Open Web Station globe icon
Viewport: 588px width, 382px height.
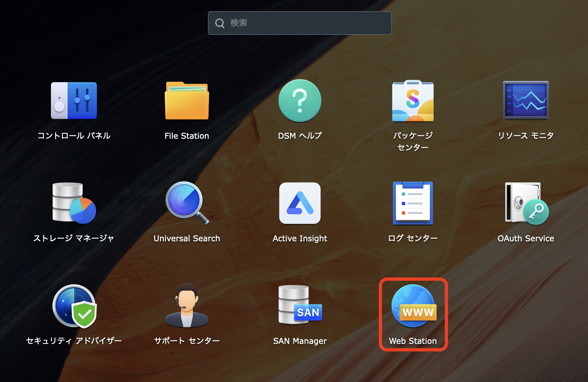413,306
